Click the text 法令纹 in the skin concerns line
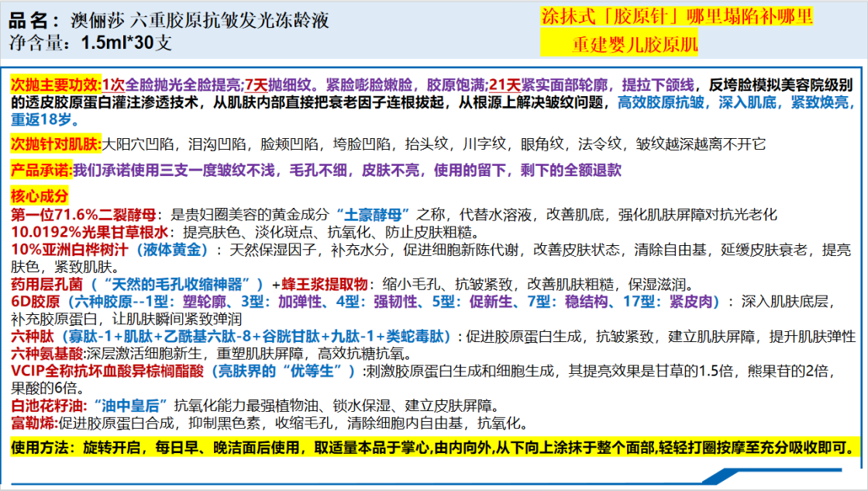868x491 pixels. (600, 144)
